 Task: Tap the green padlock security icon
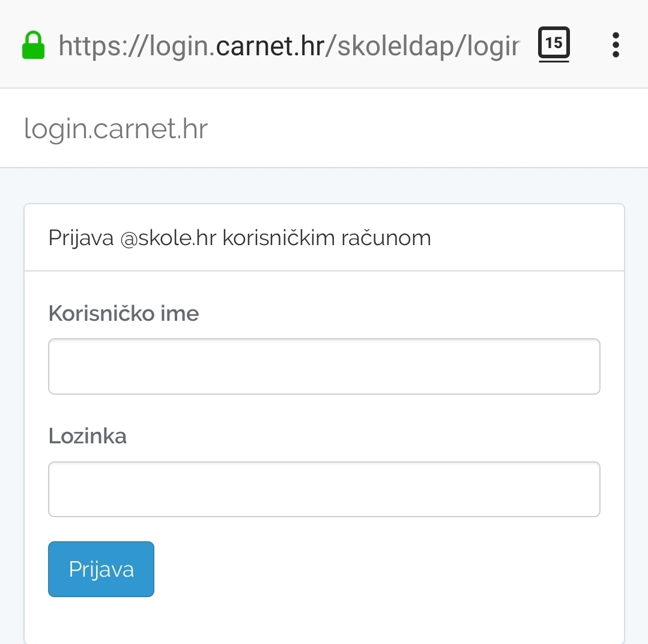click(x=34, y=45)
